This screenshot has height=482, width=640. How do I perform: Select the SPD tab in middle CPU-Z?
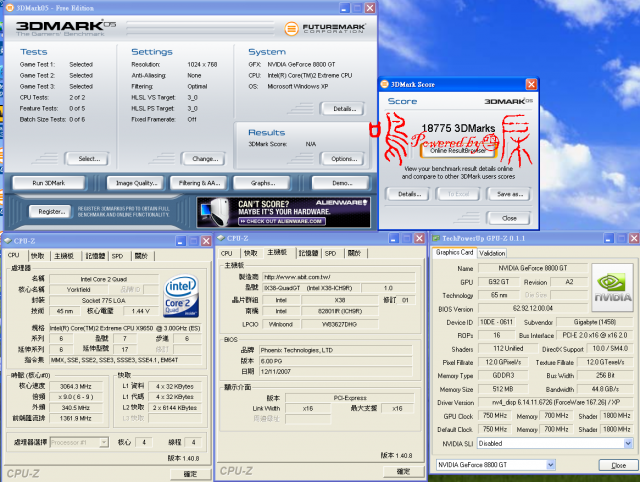coord(331,253)
